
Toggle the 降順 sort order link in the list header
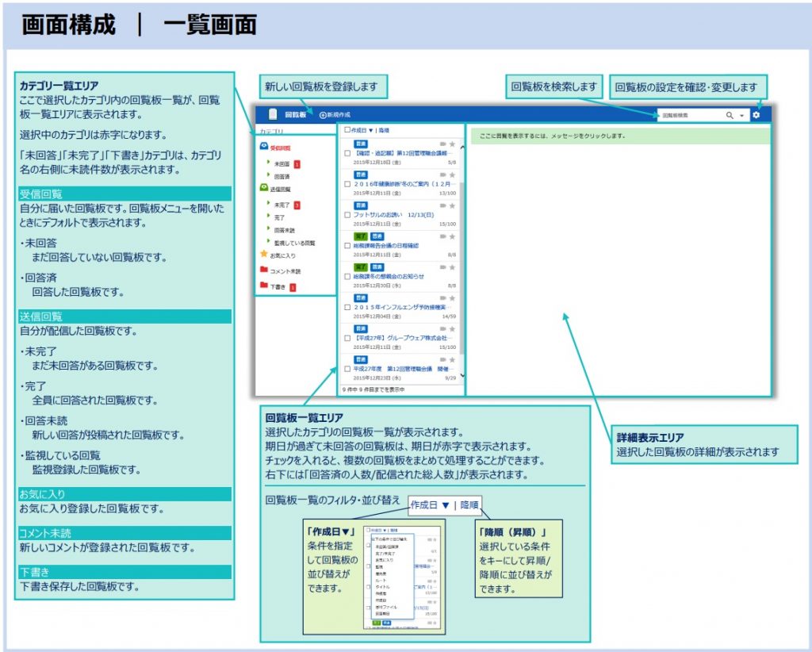[x=384, y=131]
